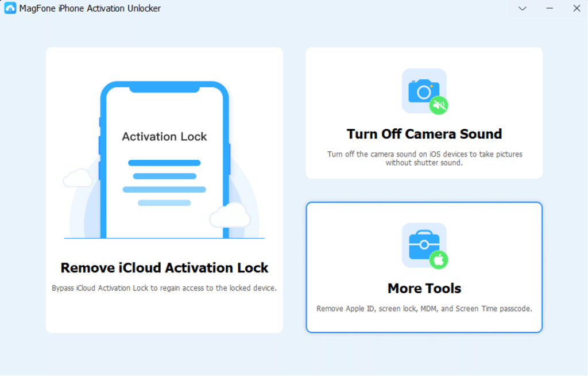Select the green mute badge on camera icon
Screen dimensions: 588x376
(x=439, y=105)
